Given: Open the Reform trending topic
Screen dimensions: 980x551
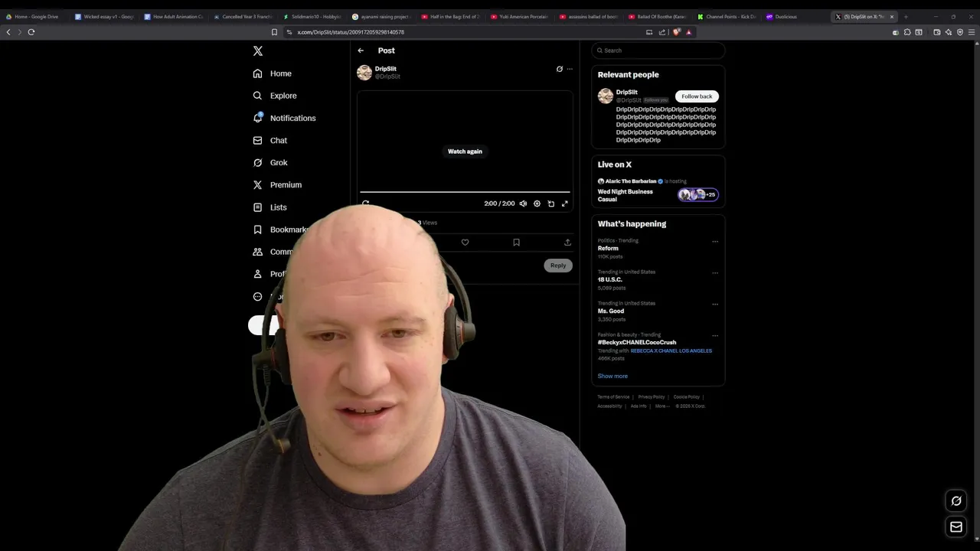Looking at the screenshot, I should coord(608,249).
